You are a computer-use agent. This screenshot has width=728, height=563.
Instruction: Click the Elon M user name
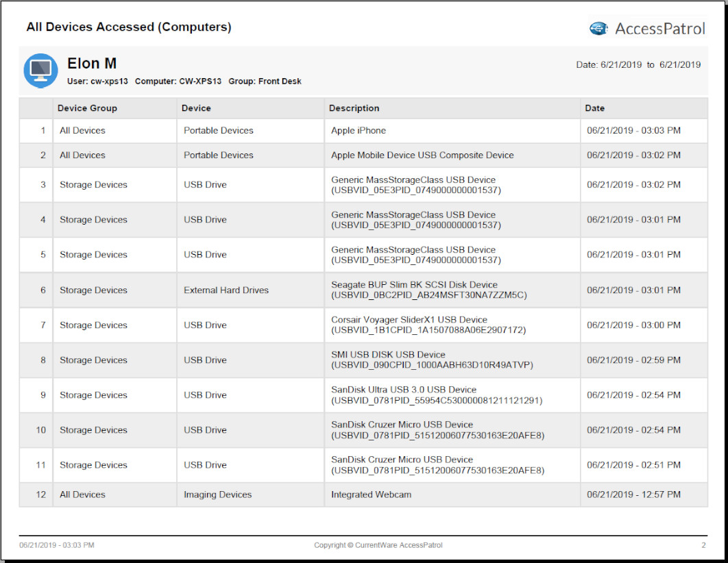92,64
